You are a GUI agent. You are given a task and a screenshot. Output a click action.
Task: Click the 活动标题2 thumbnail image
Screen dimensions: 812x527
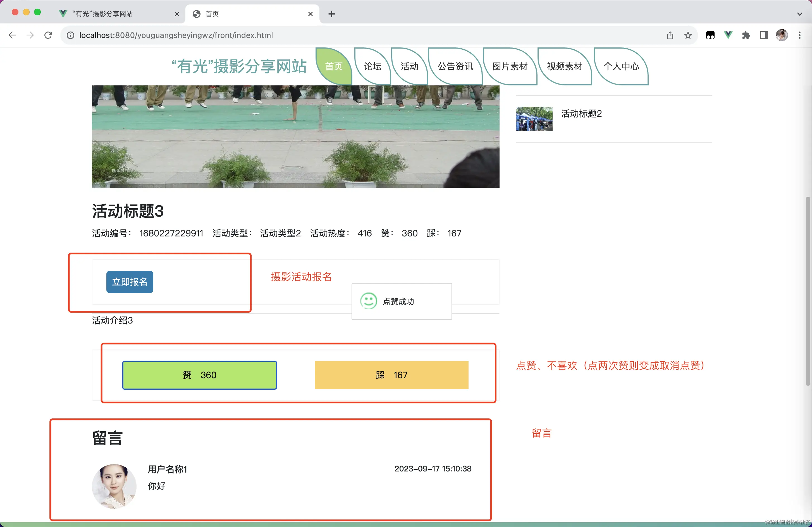(x=534, y=119)
